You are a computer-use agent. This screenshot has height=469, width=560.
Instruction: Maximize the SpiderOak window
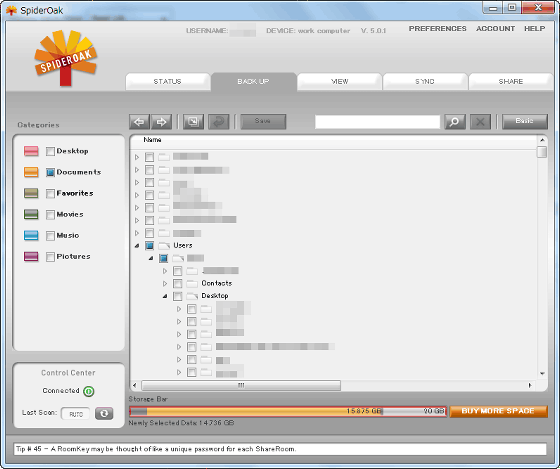click(512, 8)
